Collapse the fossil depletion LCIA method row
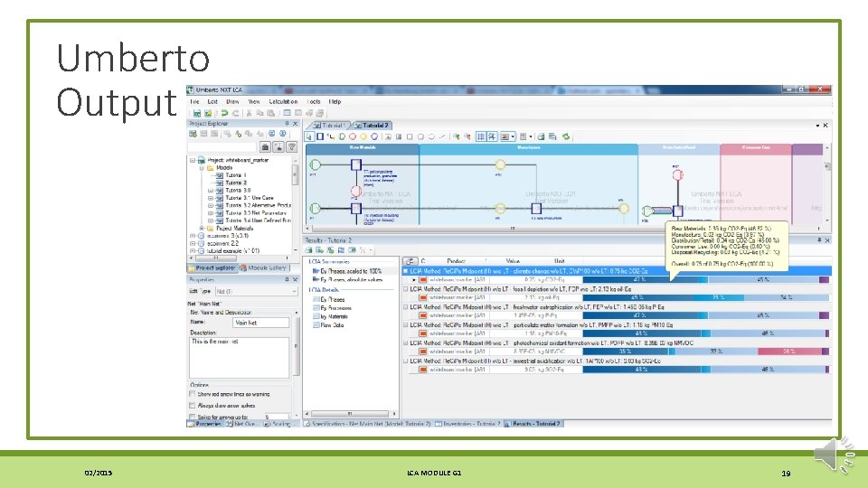The image size is (868, 488). tap(406, 289)
